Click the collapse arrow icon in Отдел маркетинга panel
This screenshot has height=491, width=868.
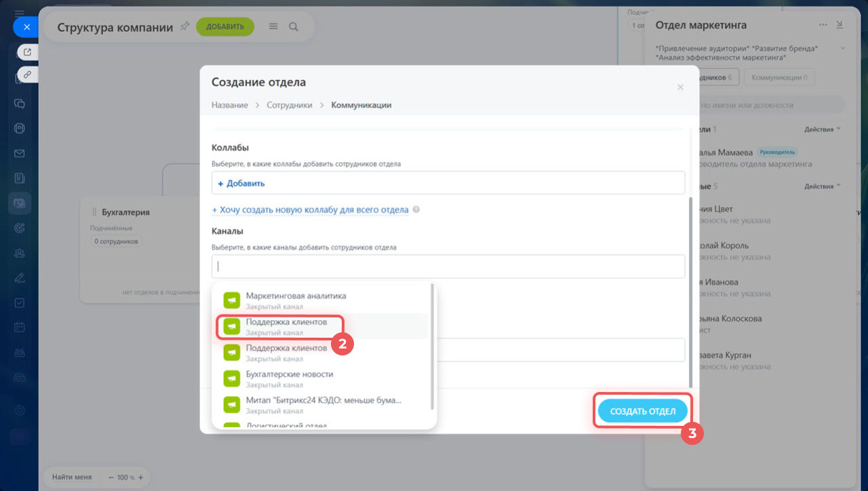pyautogui.click(x=840, y=24)
